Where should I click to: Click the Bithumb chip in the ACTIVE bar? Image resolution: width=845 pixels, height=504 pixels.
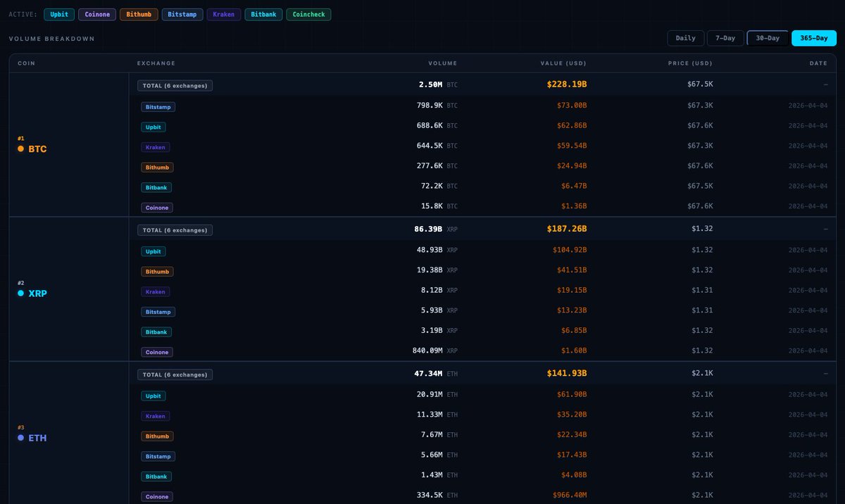(x=139, y=14)
